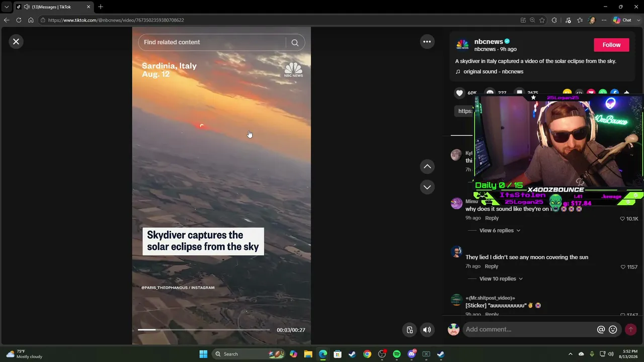Mute the video with the speaker icon

[x=427, y=330]
